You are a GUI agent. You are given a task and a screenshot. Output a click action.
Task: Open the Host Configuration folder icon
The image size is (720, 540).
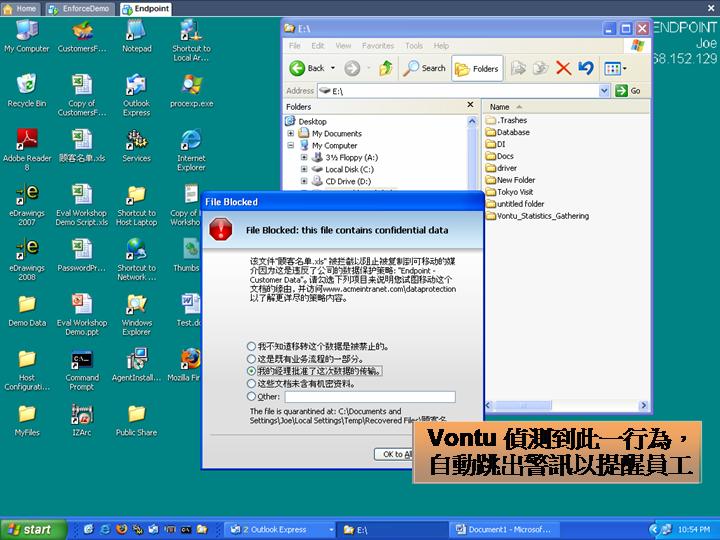pyautogui.click(x=27, y=370)
